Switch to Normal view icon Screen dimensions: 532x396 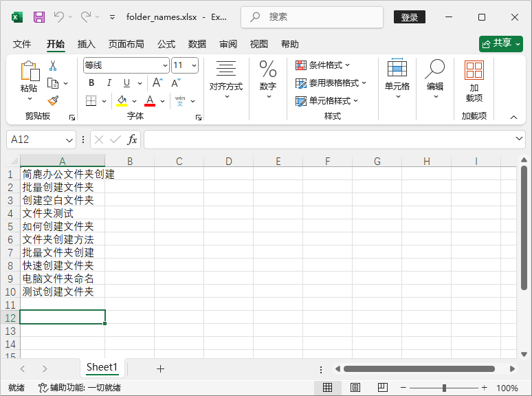pos(327,388)
